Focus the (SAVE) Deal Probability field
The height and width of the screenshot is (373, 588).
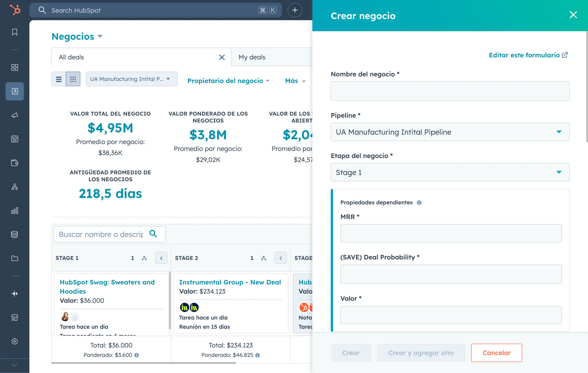451,274
